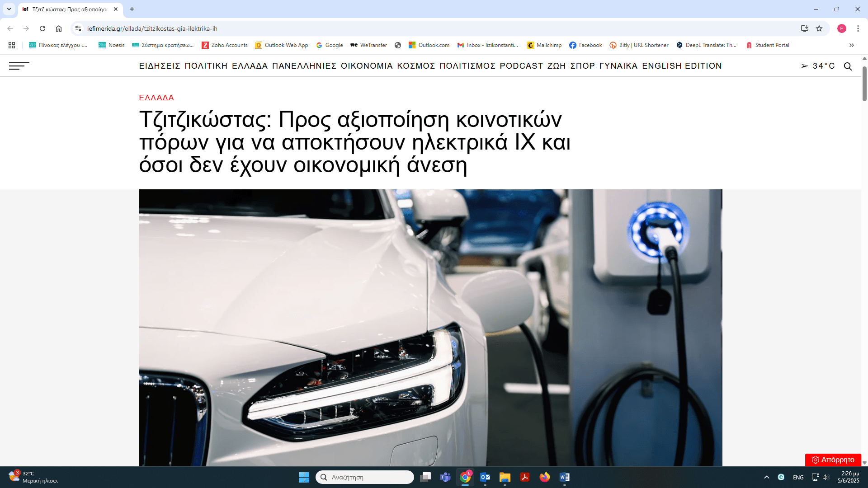The width and height of the screenshot is (868, 488).
Task: Expand the tab search dropdown arrow
Action: tap(9, 9)
